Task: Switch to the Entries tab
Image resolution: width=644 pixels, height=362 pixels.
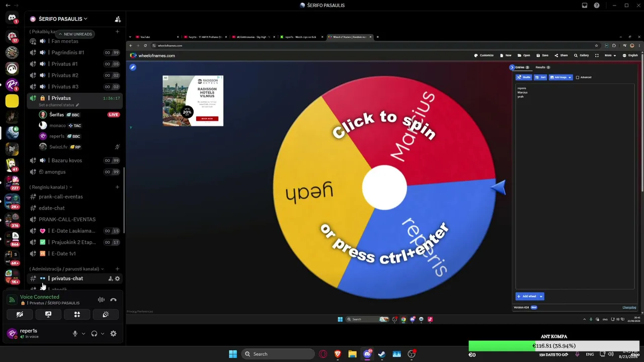Action: pyautogui.click(x=522, y=67)
